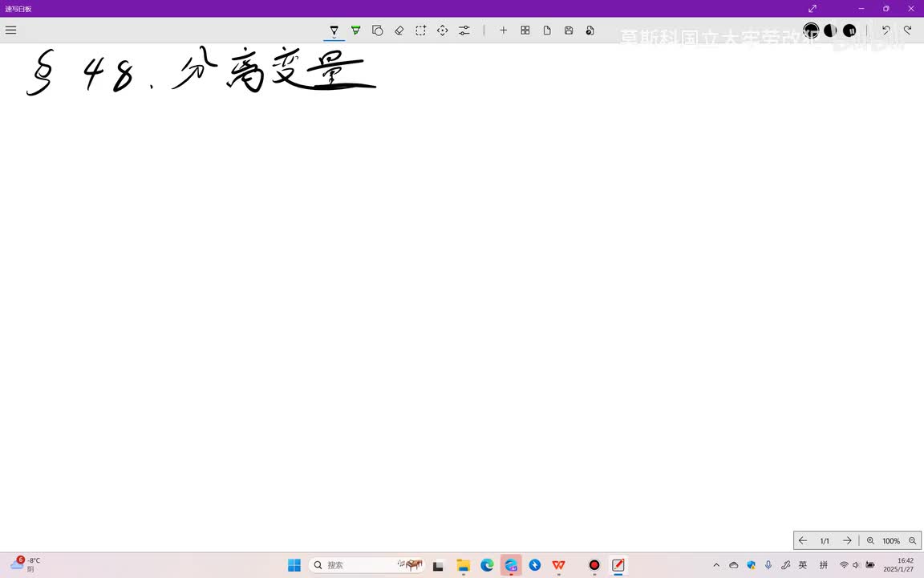
Task: Open the page grid overview
Action: 525,30
